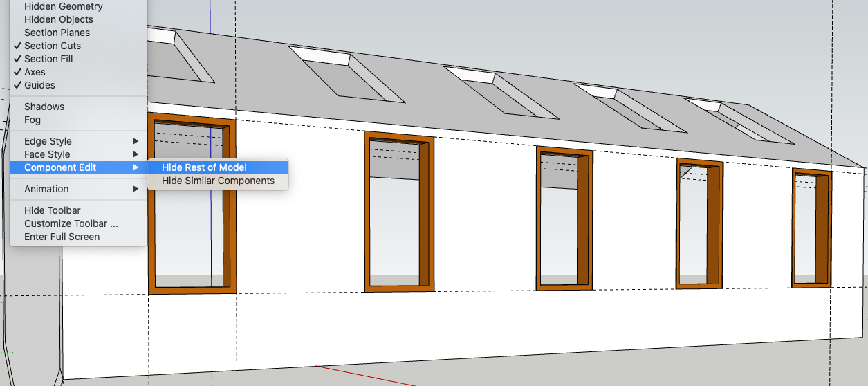Choose Hide Rest of Model
868x386 pixels.
[x=218, y=167]
